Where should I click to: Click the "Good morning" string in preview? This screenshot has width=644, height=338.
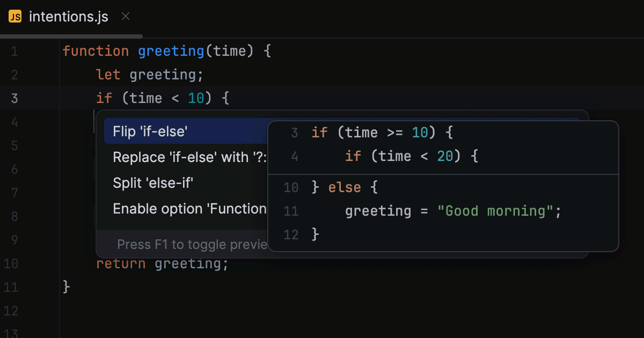coord(495,211)
